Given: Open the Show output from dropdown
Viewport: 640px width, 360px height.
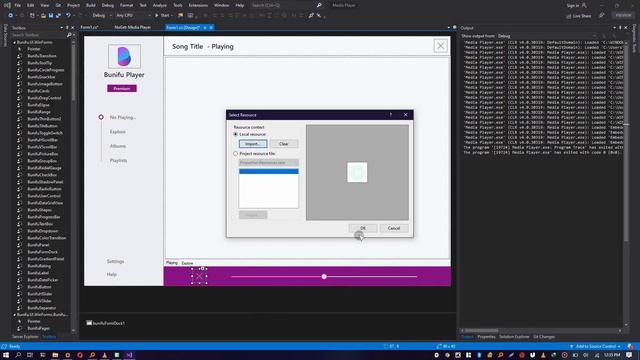Looking at the screenshot, I should [x=547, y=36].
